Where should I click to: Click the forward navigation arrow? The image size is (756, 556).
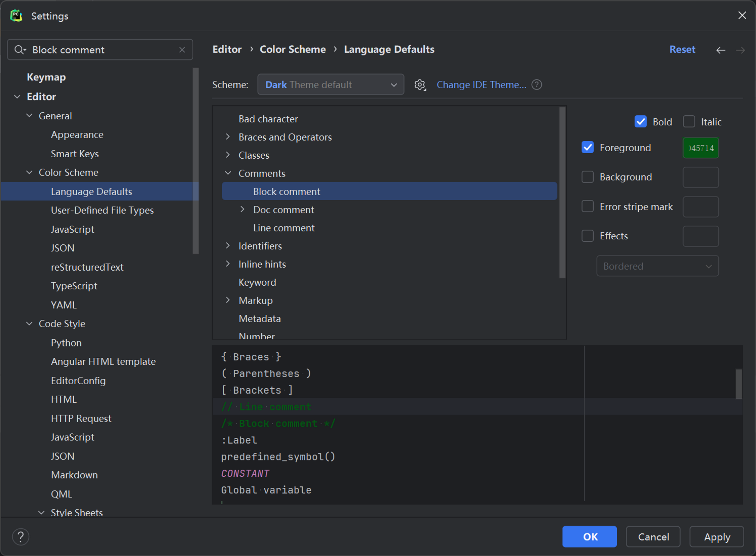[740, 50]
